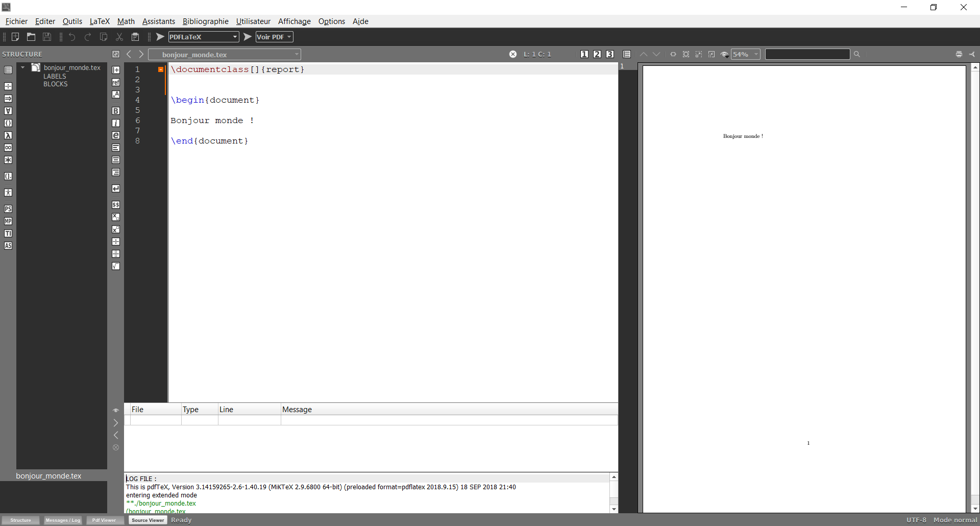The width and height of the screenshot is (980, 526).
Task: Toggle the Structure panel button
Action: [20, 520]
